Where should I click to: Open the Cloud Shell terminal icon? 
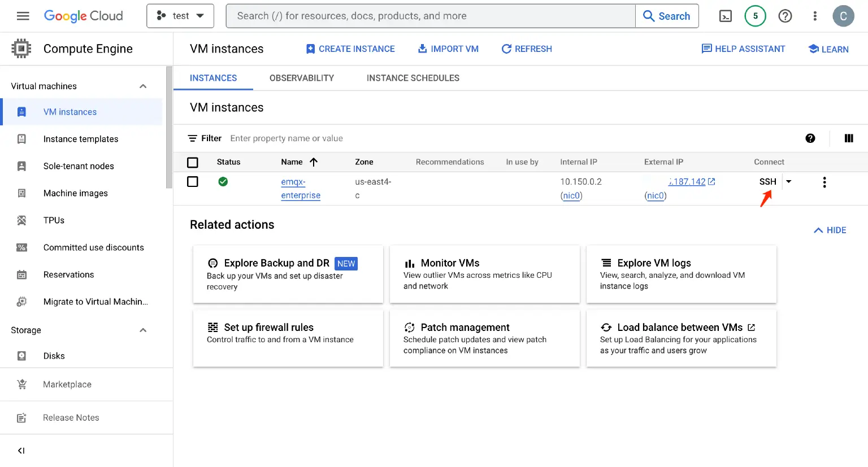pos(725,16)
